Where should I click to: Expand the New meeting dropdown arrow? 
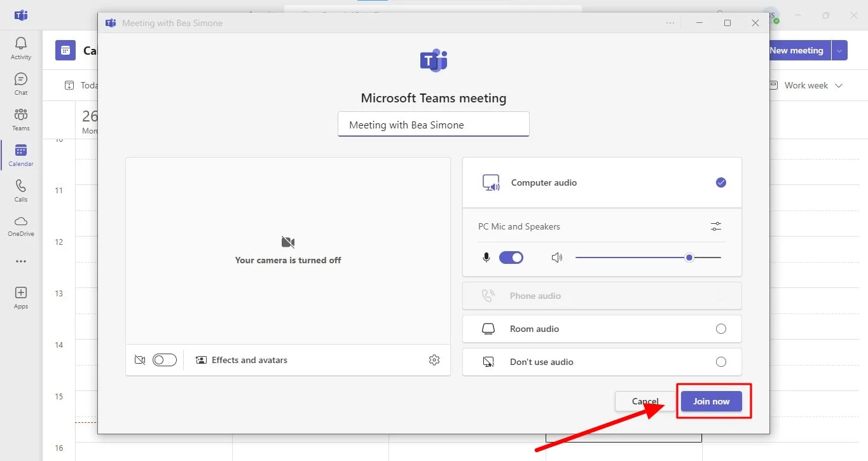pyautogui.click(x=839, y=50)
